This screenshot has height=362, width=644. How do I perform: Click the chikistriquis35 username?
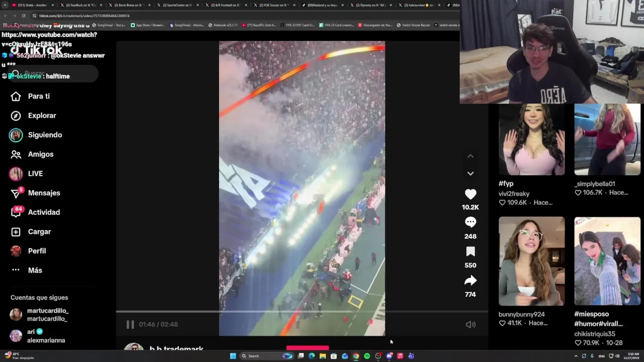tap(595, 334)
